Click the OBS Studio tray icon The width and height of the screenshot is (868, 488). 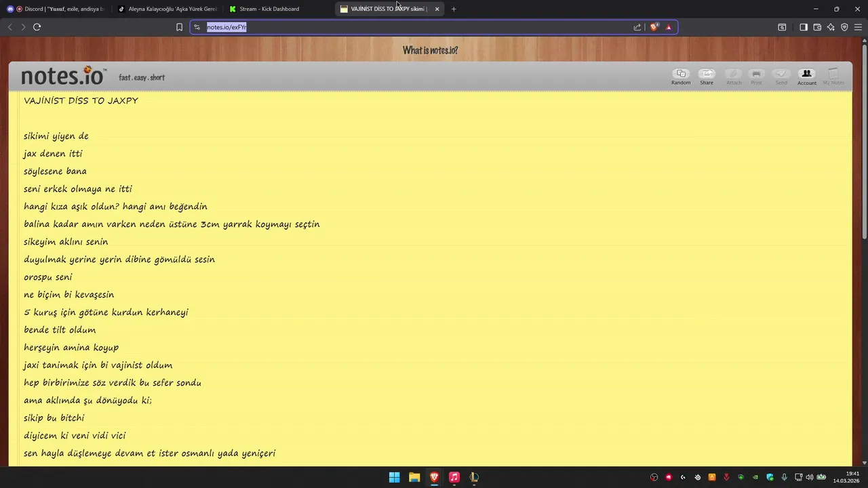pyautogui.click(x=654, y=477)
